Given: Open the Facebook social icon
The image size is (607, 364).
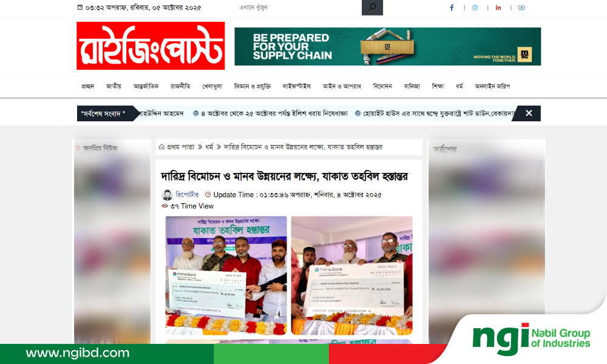Looking at the screenshot, I should click(452, 8).
